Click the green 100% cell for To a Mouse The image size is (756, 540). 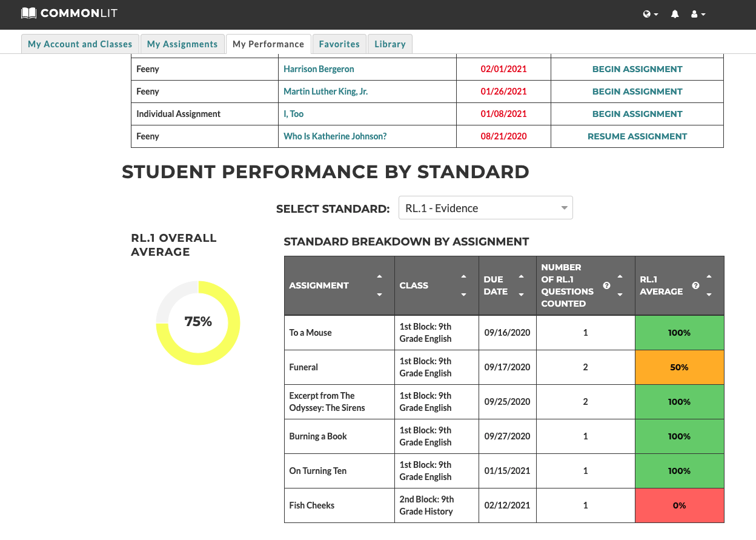(x=679, y=332)
